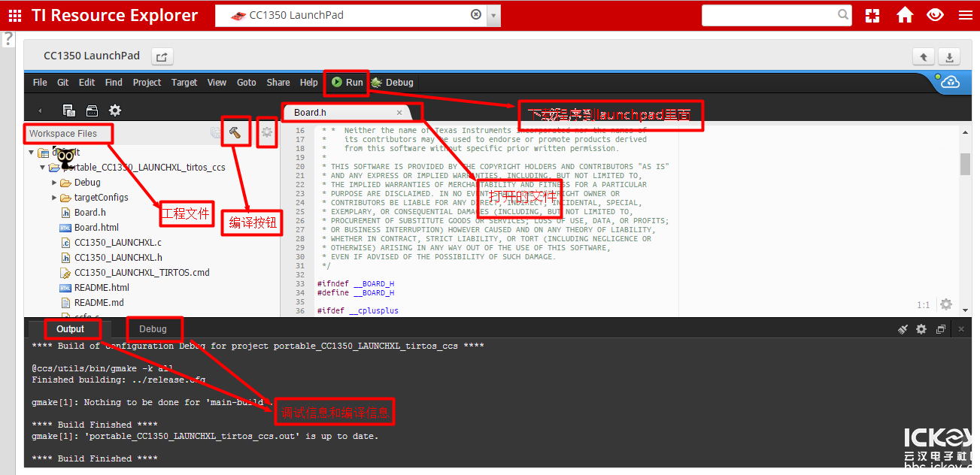
Task: Open the Git menu
Action: pos(63,83)
